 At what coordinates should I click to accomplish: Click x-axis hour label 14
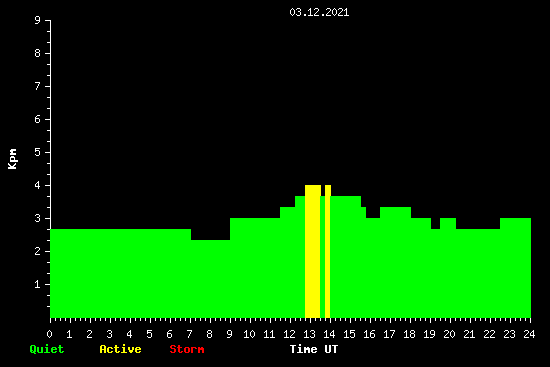click(x=329, y=334)
